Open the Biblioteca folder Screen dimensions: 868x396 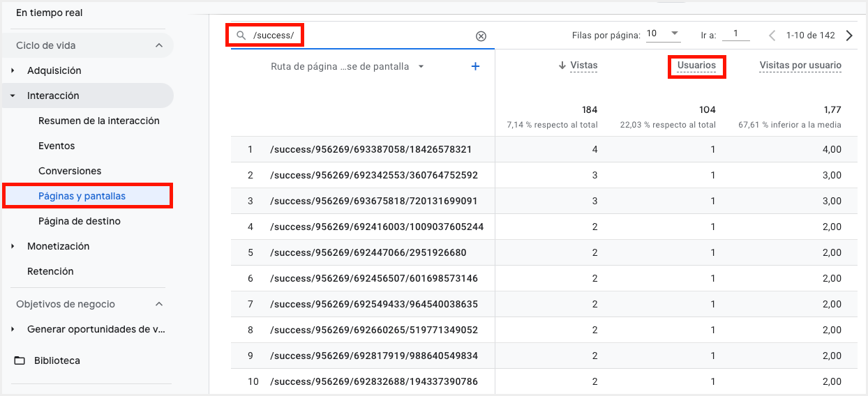coord(57,360)
